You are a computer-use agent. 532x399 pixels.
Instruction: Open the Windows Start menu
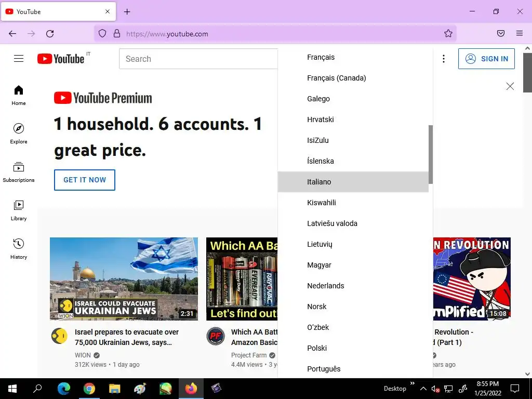(12, 389)
